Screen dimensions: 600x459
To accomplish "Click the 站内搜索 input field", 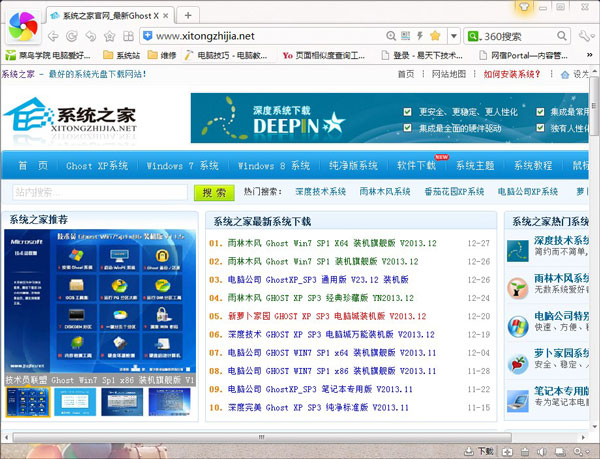I will 100,192.
